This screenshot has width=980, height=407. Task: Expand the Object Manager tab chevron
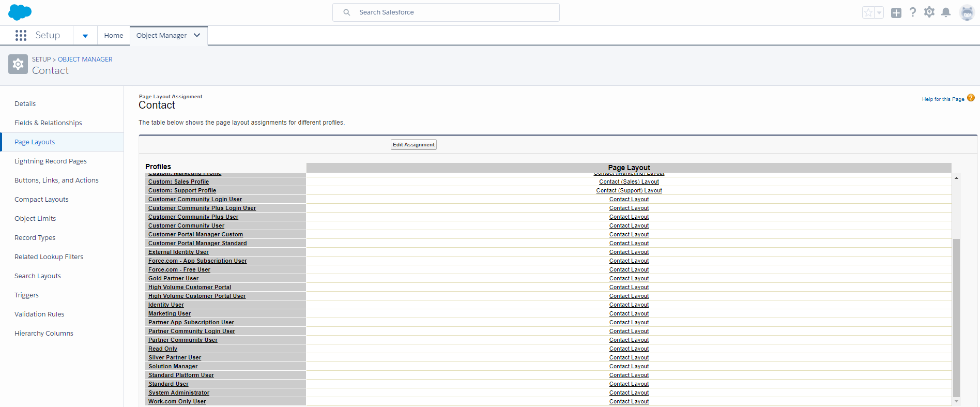(x=197, y=35)
